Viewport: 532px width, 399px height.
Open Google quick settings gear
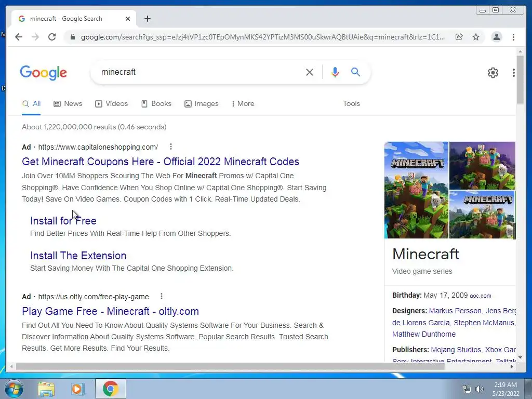point(493,73)
